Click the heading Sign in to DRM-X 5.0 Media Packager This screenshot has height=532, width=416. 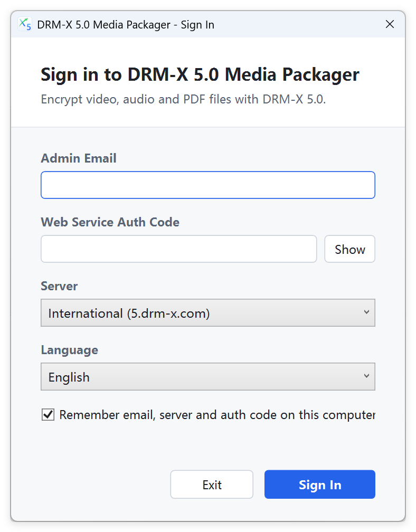[x=200, y=74]
